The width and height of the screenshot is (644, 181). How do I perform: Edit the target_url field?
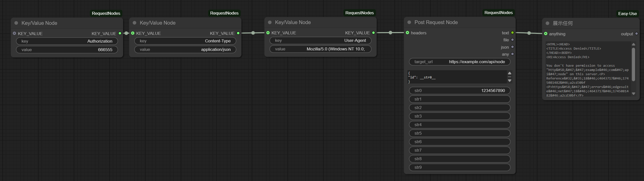tap(460, 62)
